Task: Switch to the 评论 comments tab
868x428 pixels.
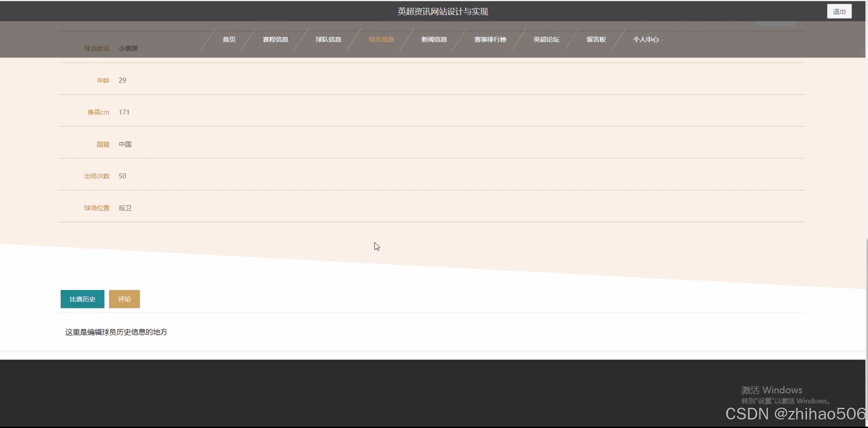Action: pos(124,299)
